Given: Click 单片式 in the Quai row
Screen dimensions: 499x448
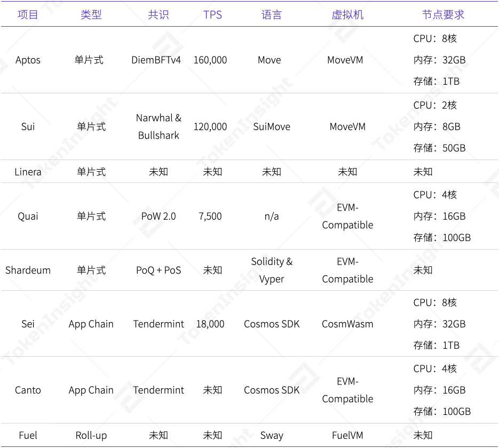Looking at the screenshot, I should click(91, 216).
